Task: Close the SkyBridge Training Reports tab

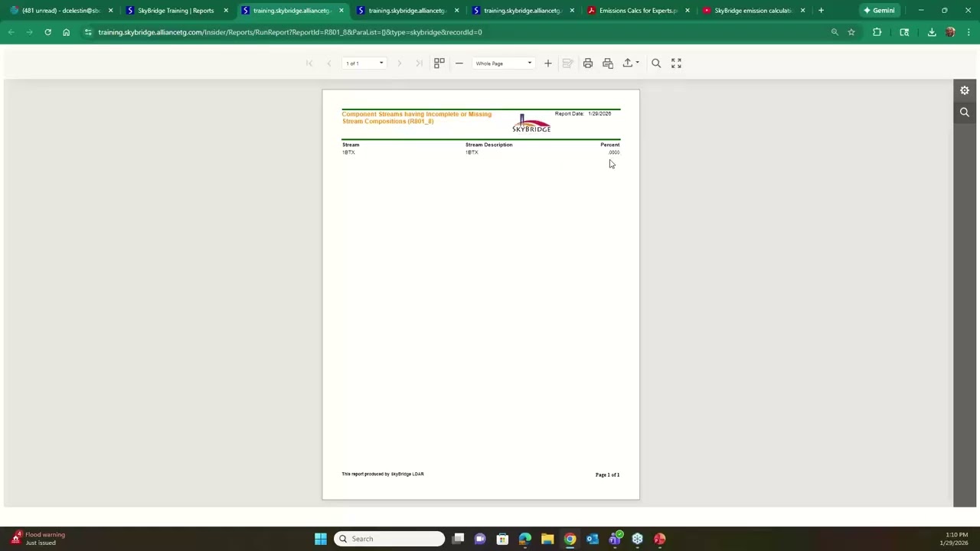Action: pyautogui.click(x=226, y=11)
